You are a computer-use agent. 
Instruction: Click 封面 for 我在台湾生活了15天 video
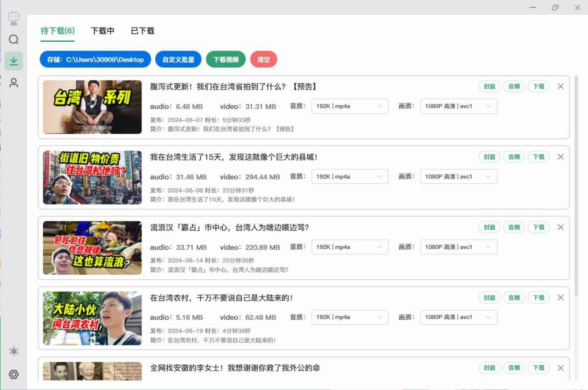point(490,157)
